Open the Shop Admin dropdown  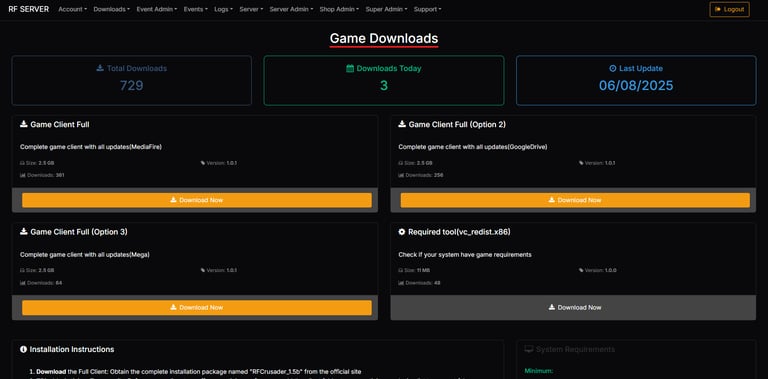(x=339, y=9)
